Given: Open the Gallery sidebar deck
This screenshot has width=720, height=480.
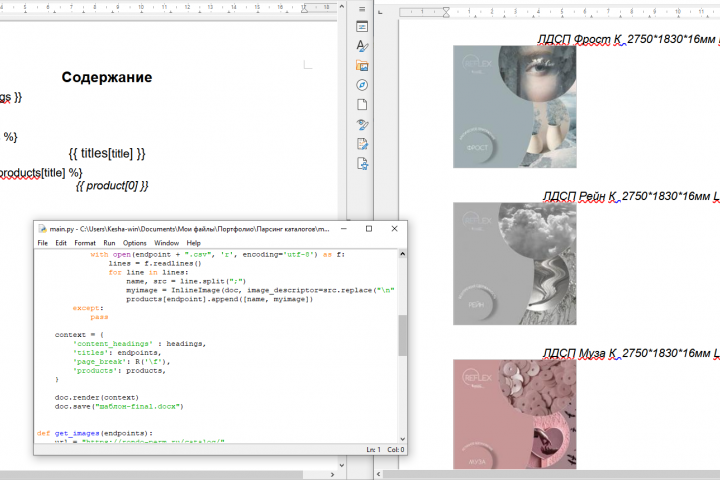Looking at the screenshot, I should [362, 66].
